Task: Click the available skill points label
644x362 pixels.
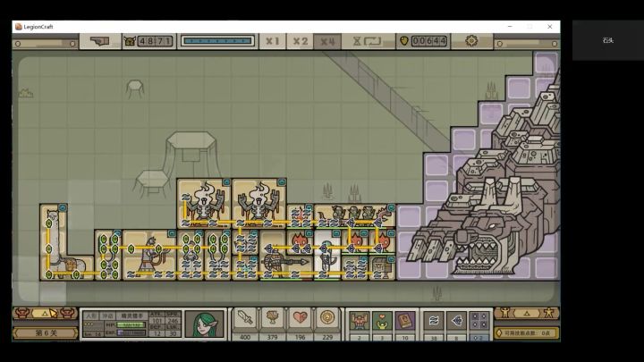Action: tap(527, 333)
